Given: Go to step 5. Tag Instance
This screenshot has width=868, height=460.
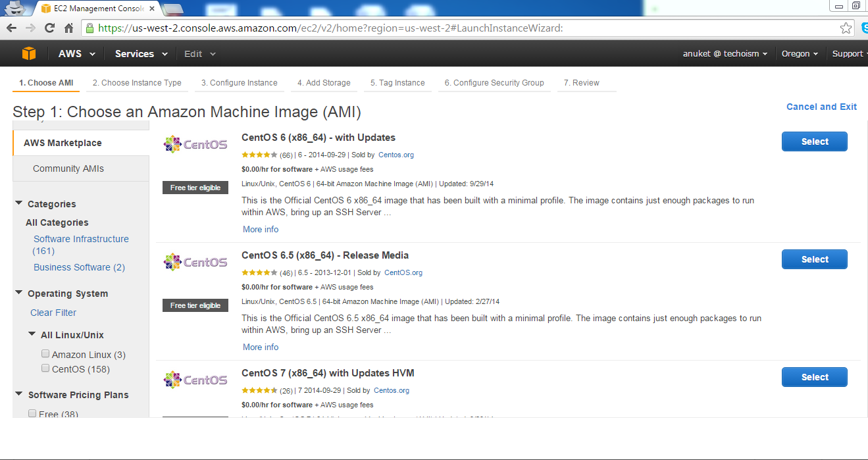Looking at the screenshot, I should 397,83.
